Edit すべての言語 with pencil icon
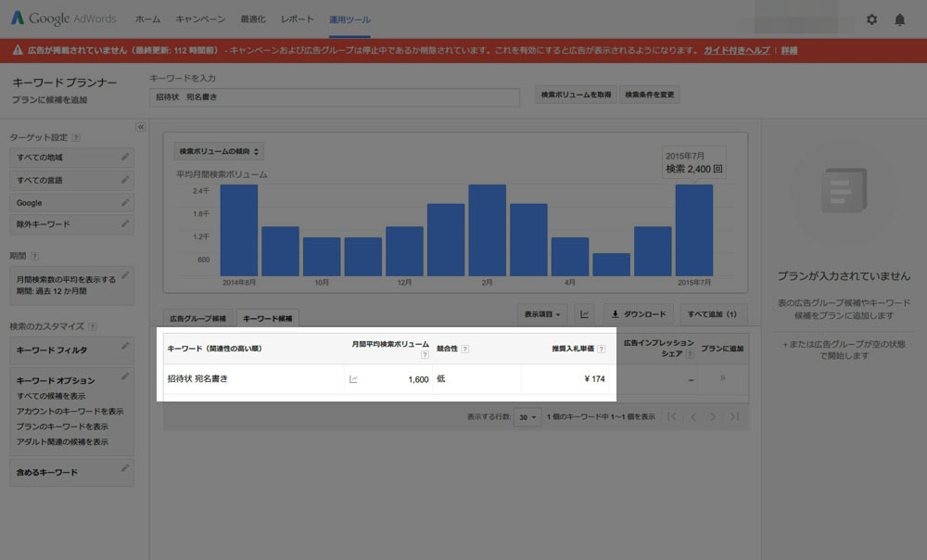The width and height of the screenshot is (927, 560). point(125,179)
